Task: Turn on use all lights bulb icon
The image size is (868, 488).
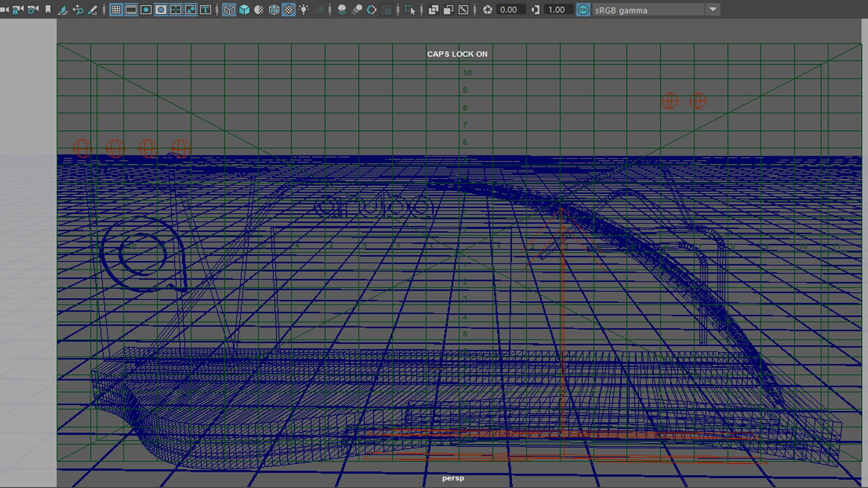Action: click(304, 9)
